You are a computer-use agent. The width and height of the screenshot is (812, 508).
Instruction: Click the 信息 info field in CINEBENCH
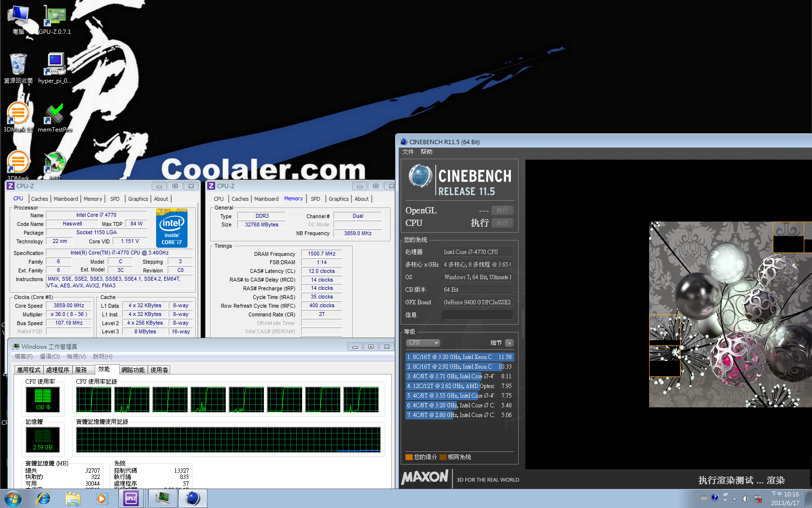tap(477, 315)
